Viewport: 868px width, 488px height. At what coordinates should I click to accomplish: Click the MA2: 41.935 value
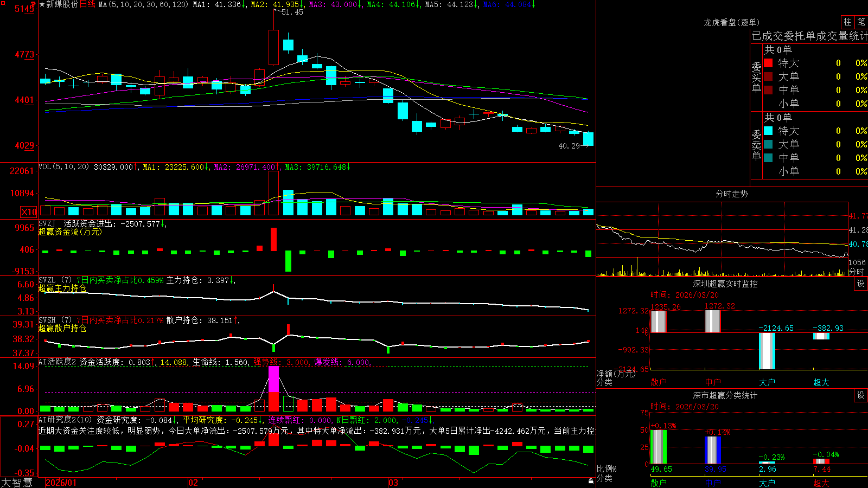point(276,4)
